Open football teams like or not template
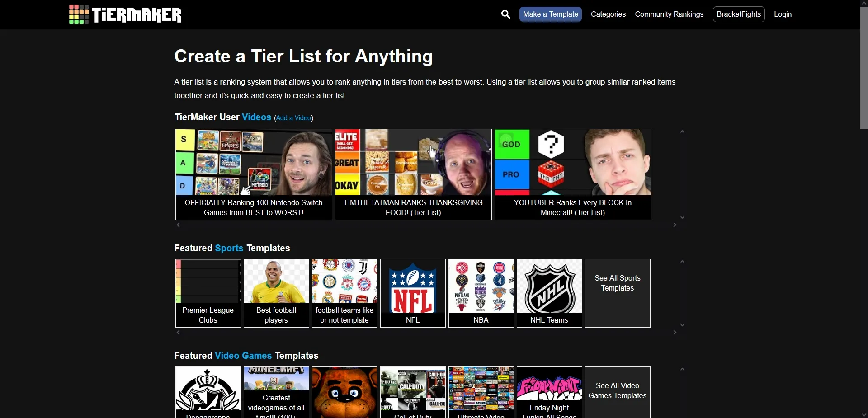 point(344,293)
